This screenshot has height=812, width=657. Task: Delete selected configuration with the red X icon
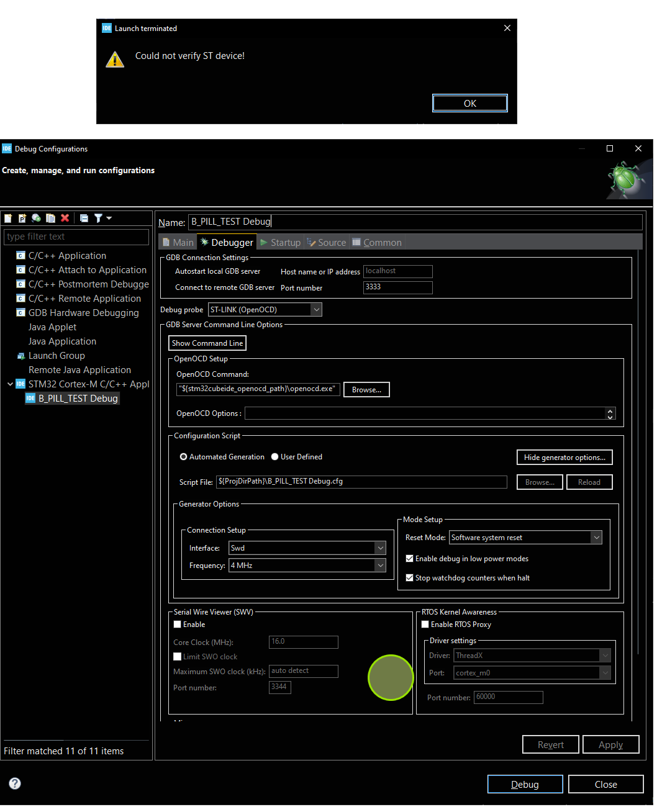pyautogui.click(x=65, y=219)
